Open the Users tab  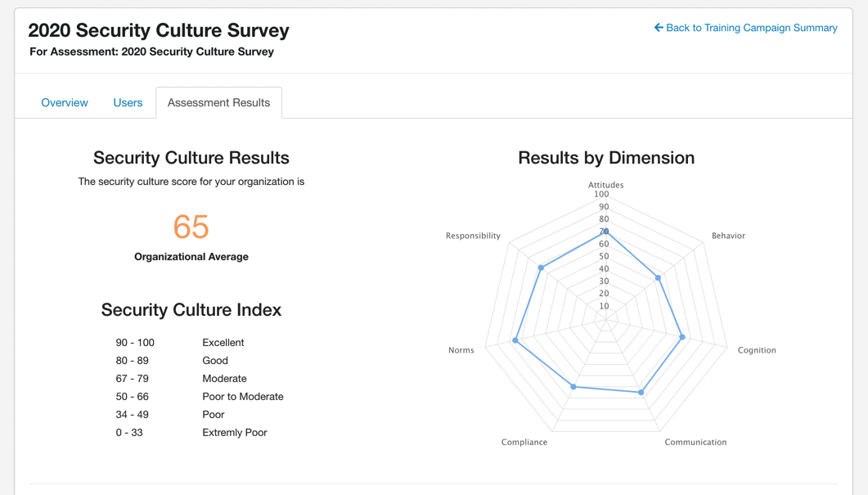[128, 102]
